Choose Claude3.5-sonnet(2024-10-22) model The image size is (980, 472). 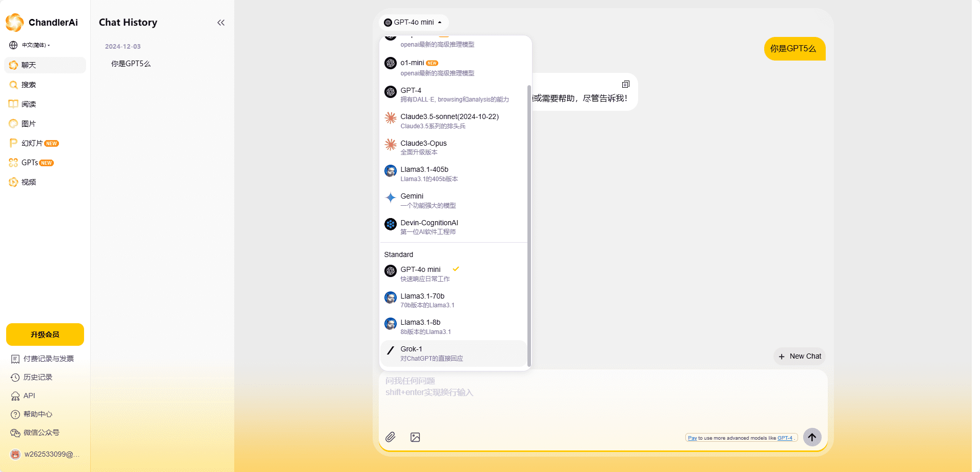453,121
